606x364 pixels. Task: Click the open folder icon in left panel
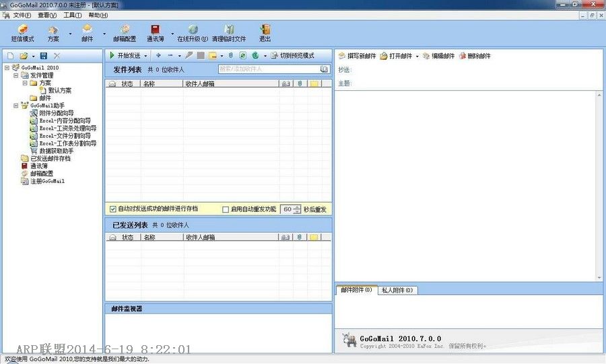pos(24,56)
